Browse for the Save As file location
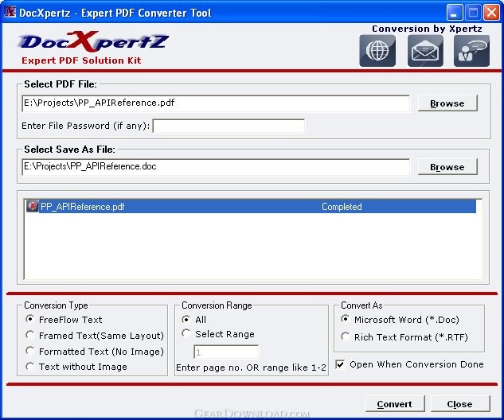Screen dimensions: 504x420 (x=447, y=167)
